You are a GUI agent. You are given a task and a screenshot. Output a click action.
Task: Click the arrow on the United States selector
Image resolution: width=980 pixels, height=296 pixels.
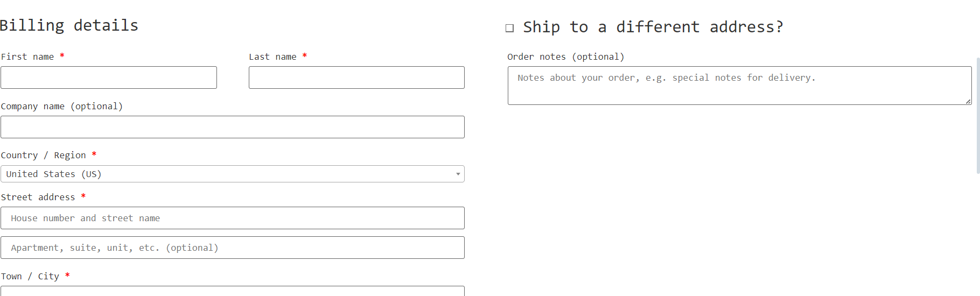[458, 174]
